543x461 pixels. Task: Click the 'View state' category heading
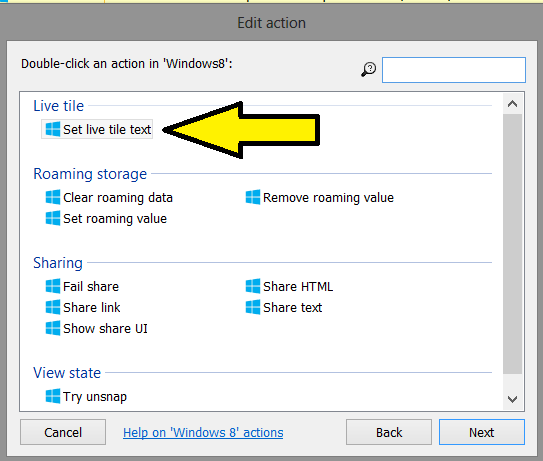click(x=67, y=373)
